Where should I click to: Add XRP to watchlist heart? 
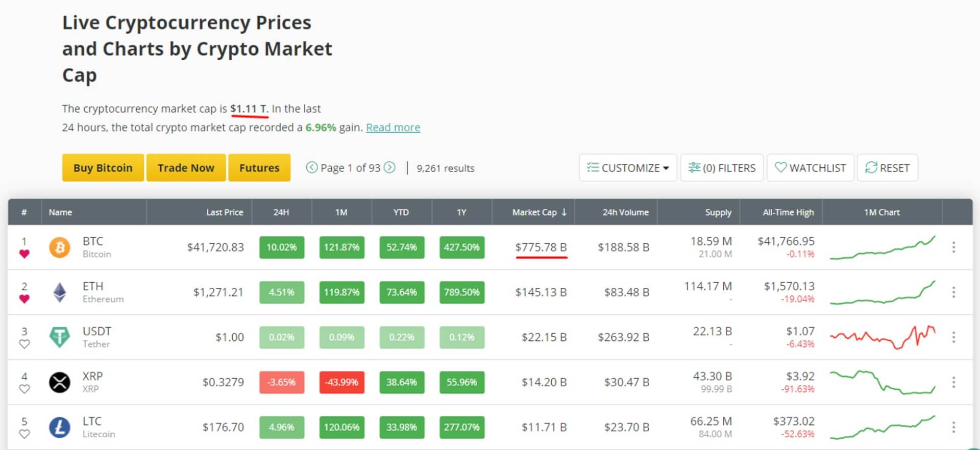[24, 389]
